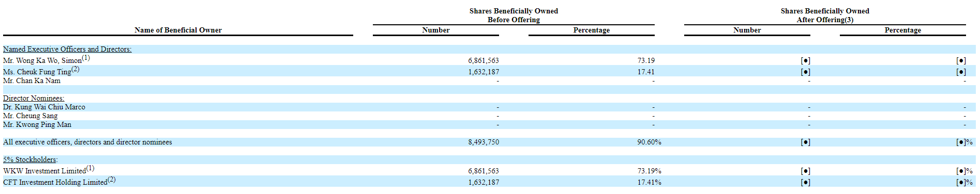Select 'Dr. Kung Wai Chiu Marco' name
Viewport: 980px width, 194px height.
click(44, 107)
